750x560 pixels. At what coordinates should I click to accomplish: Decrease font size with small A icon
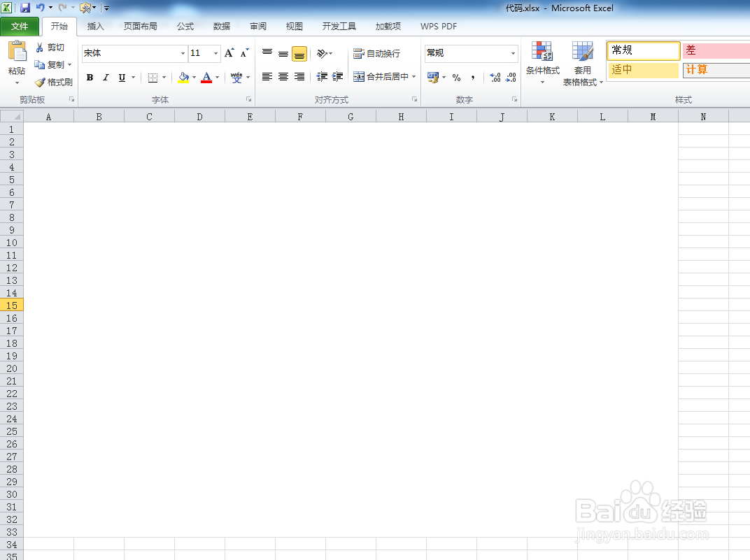tap(244, 53)
